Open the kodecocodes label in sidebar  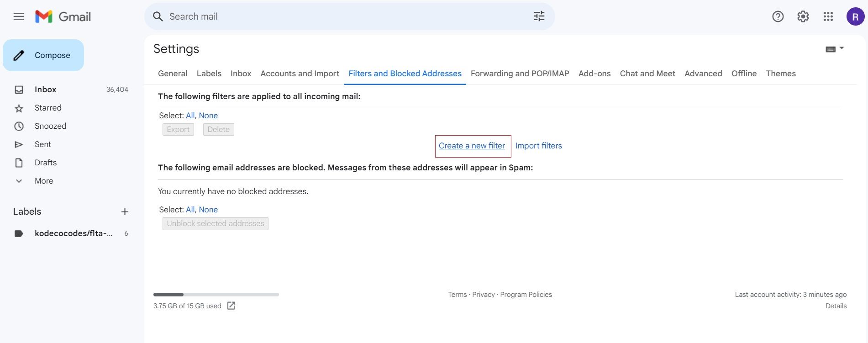tap(73, 233)
